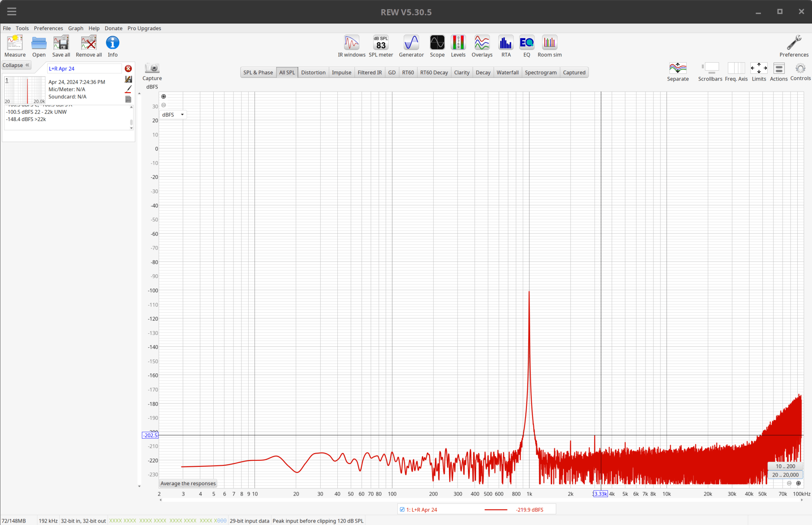The image size is (812, 525).
Task: Open the Help menu
Action: click(x=94, y=28)
